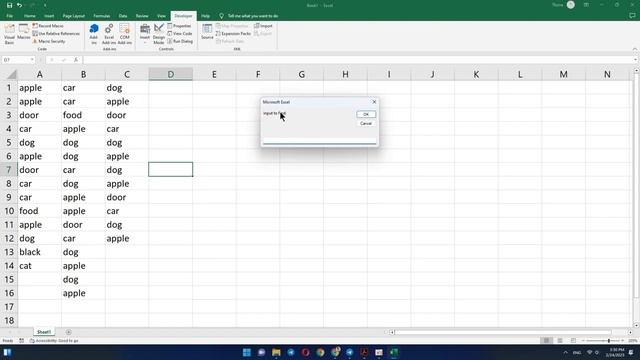Viewport: 640px width, 360px height.
Task: Switch to the Review tab
Action: [142, 16]
